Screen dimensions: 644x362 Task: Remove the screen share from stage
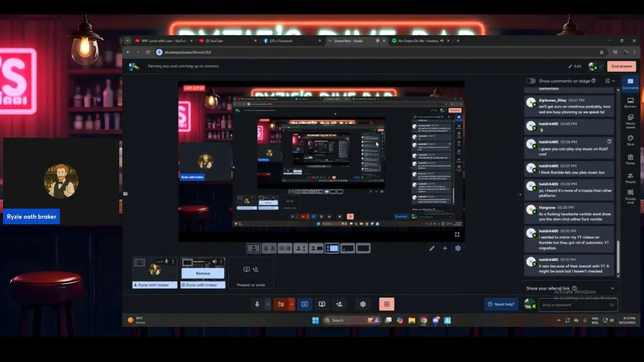pyautogui.click(x=203, y=274)
